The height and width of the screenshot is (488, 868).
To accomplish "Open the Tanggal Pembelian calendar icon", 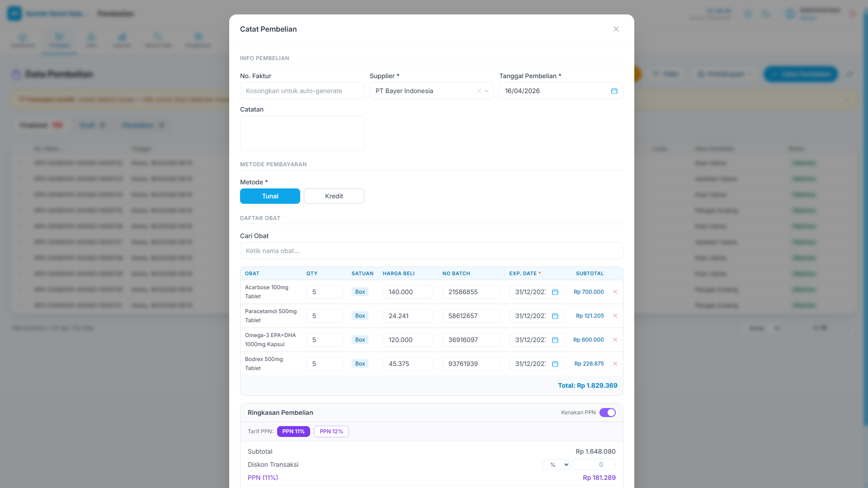I will [614, 91].
